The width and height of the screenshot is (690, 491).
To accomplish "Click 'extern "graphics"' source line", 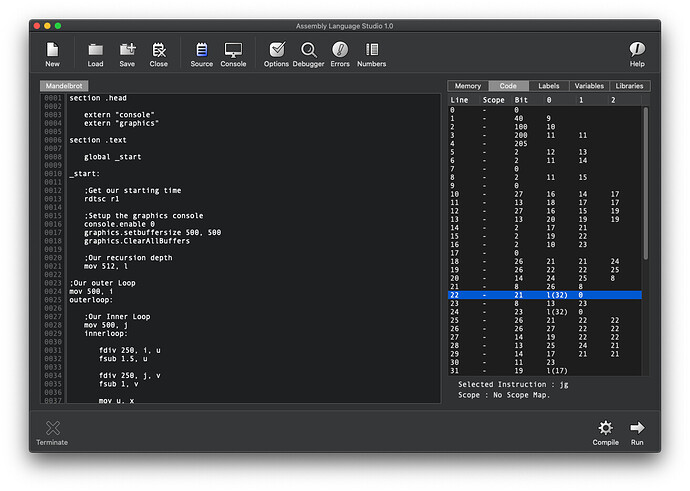I will 121,123.
